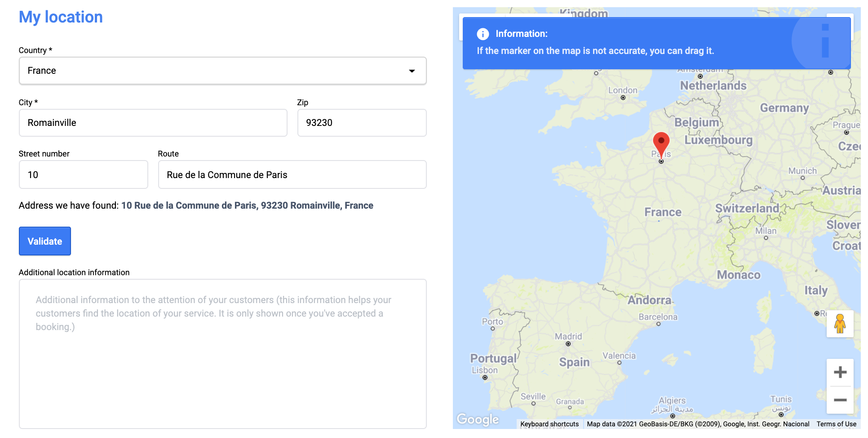Click Barcelona city on the map
Viewport: 868px width, 438px height.
658,317
